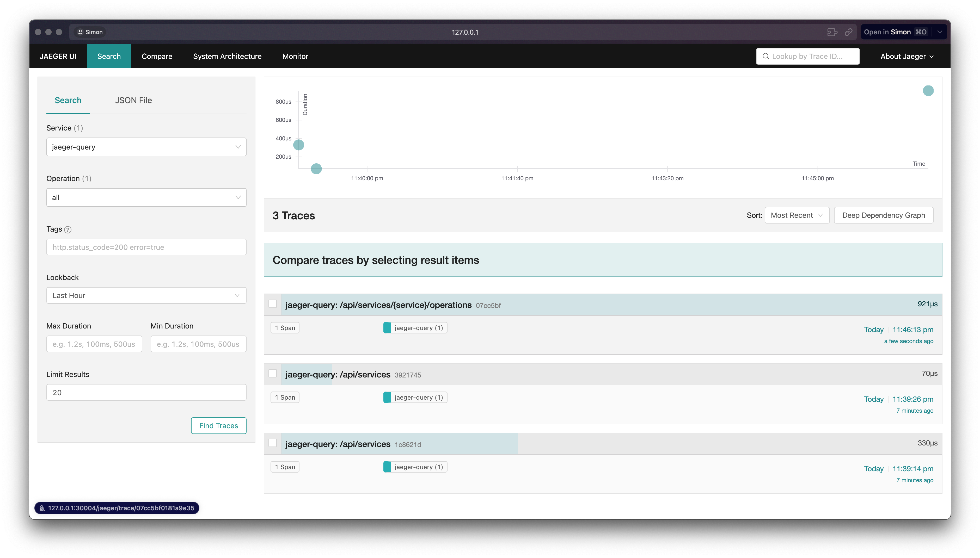Click the 3 Traces heading
Screen dimensions: 980x558
pos(294,216)
